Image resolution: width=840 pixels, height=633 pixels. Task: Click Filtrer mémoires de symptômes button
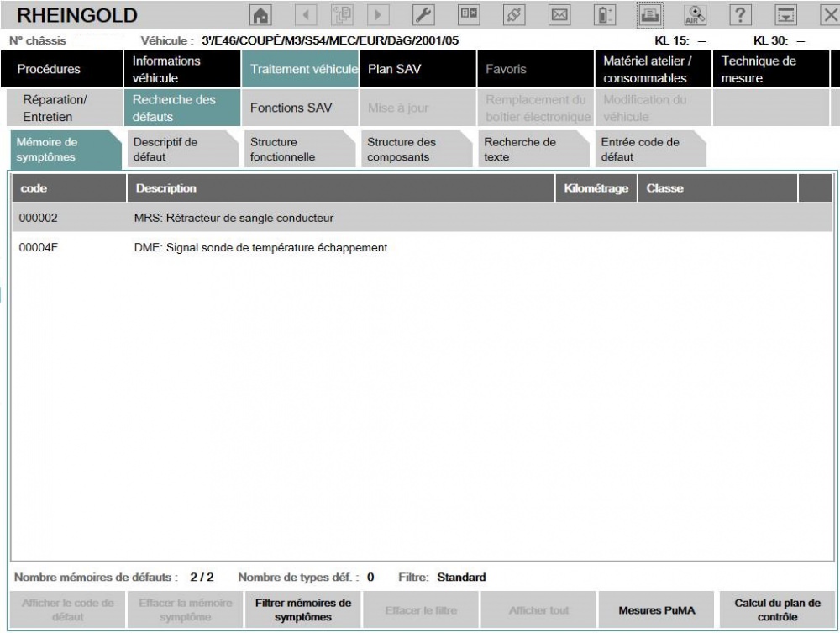point(303,610)
